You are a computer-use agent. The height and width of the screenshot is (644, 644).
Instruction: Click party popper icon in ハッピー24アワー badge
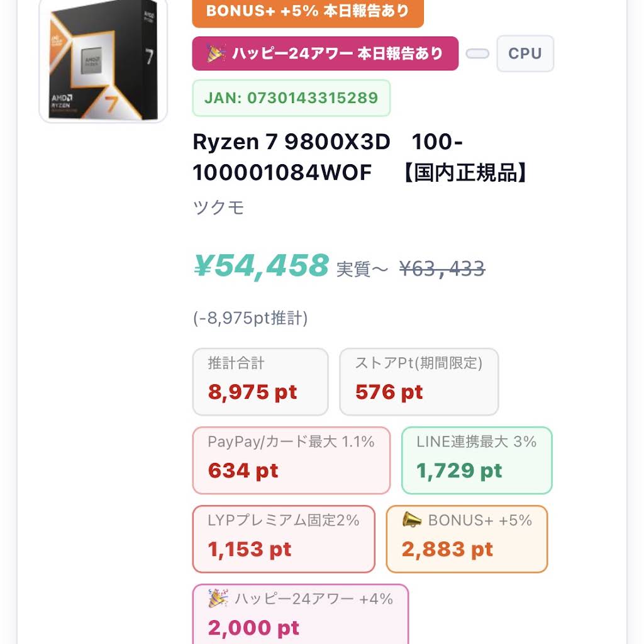click(216, 53)
